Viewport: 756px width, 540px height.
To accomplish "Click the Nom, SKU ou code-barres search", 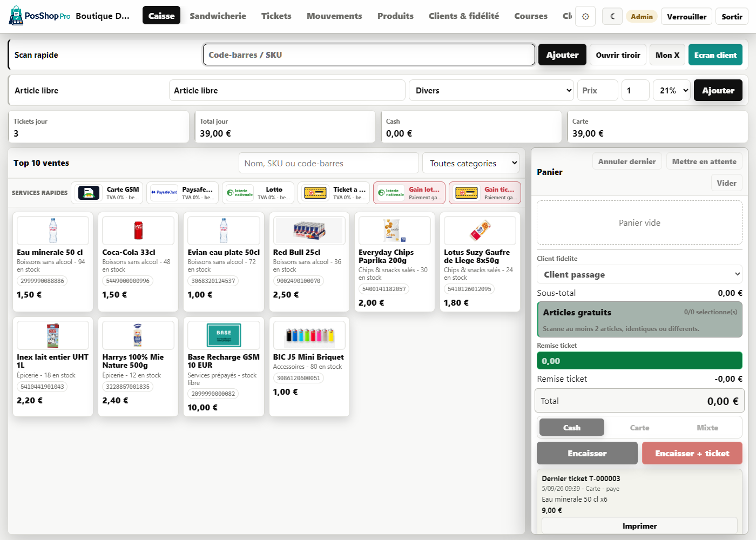I will tap(329, 163).
